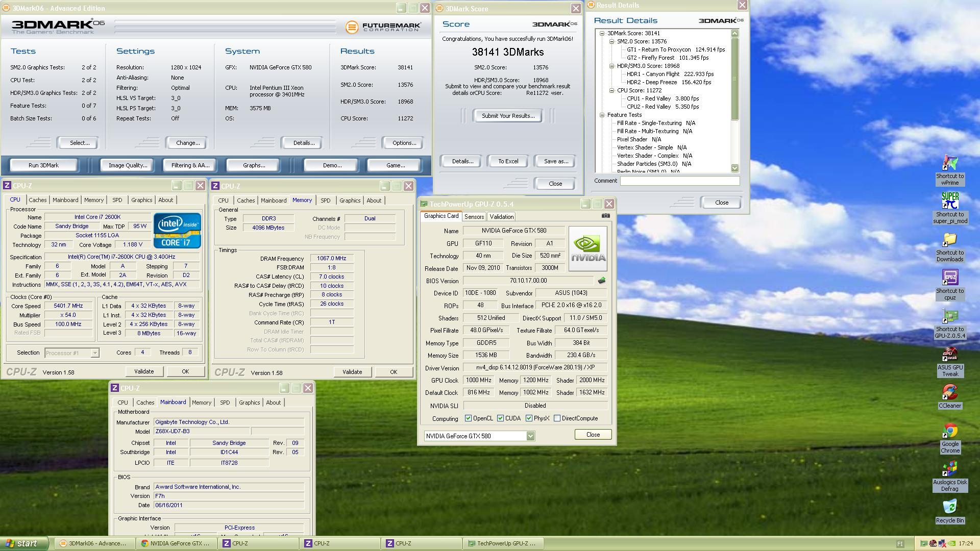
Task: Click the To Excel button
Action: (508, 161)
